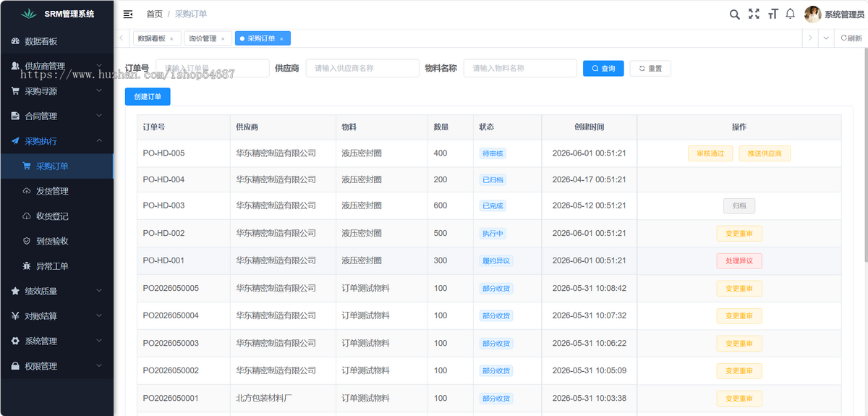This screenshot has width=868, height=416.
Task: Click 变更重审 for order PO2026050005
Action: coord(739,288)
